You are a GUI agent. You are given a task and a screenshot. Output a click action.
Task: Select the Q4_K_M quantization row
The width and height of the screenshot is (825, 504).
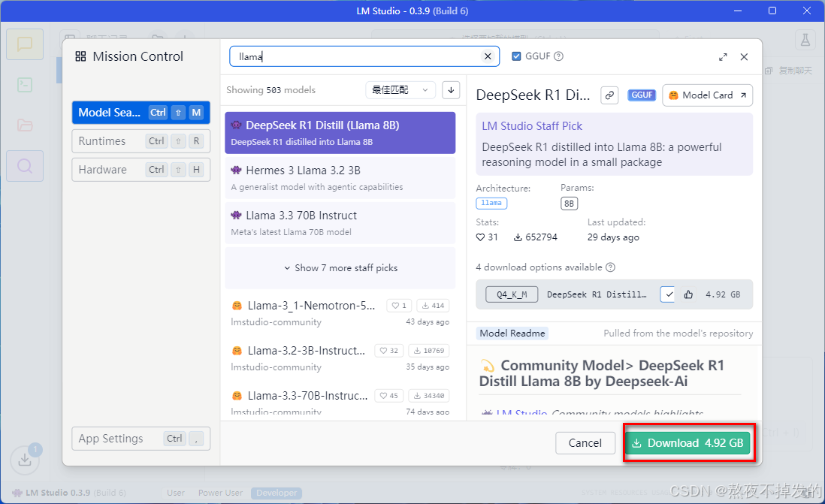point(614,294)
